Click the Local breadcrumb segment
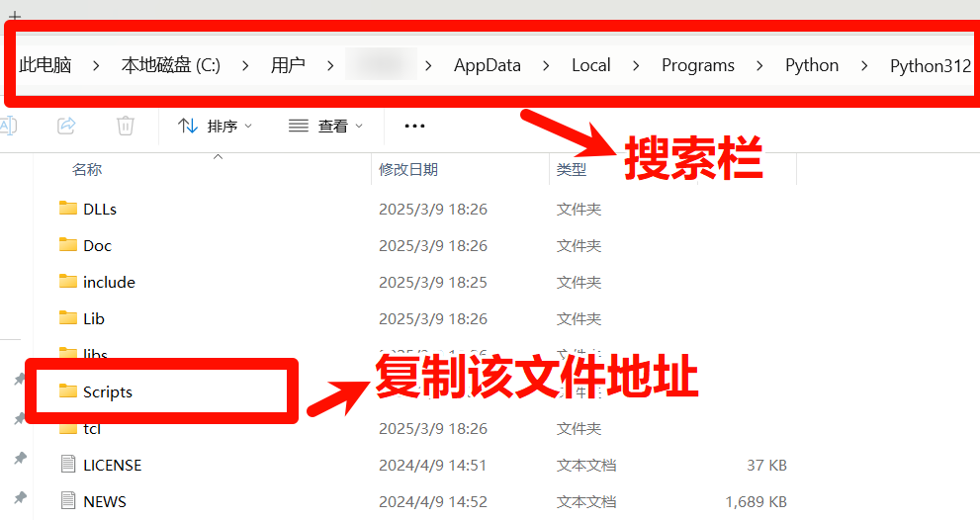 (591, 66)
